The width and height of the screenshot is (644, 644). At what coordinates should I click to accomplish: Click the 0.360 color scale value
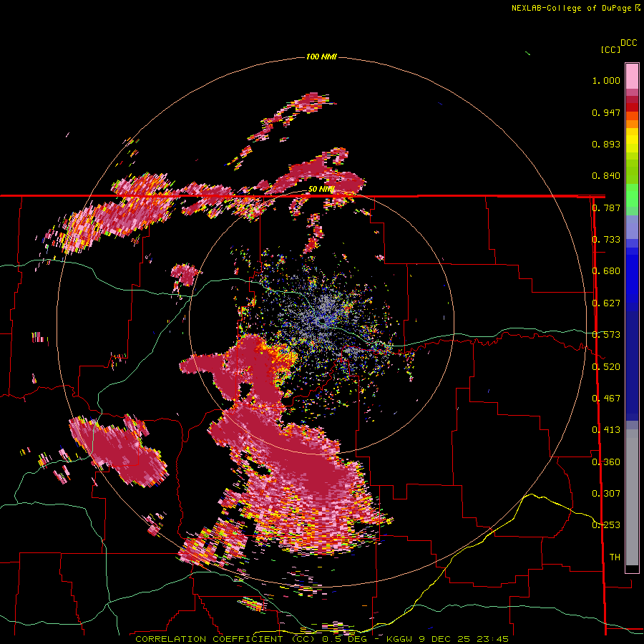point(606,462)
